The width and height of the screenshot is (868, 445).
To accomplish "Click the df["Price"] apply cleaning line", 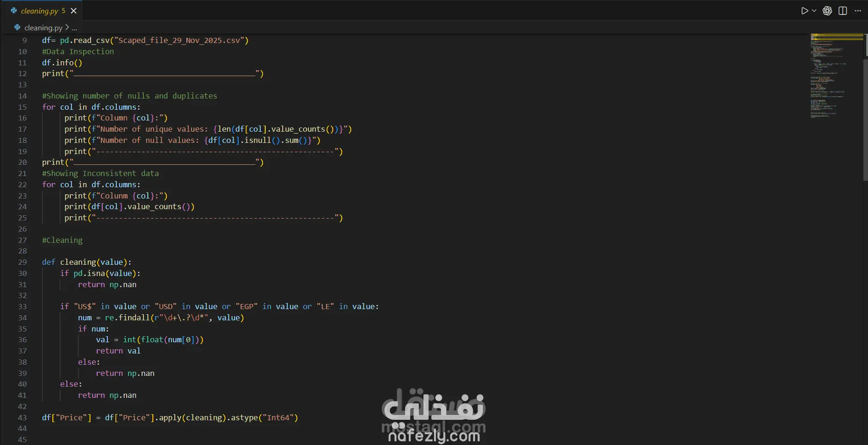I will coord(170,417).
